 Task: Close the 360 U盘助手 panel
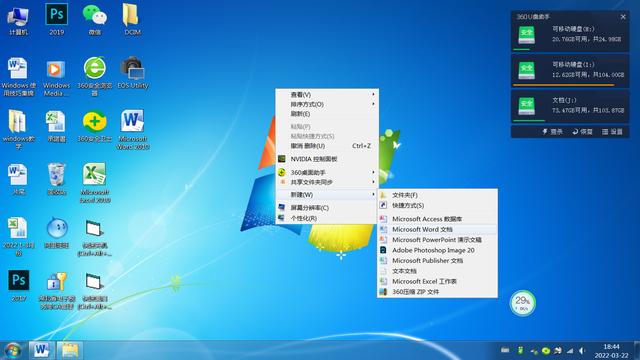click(623, 17)
